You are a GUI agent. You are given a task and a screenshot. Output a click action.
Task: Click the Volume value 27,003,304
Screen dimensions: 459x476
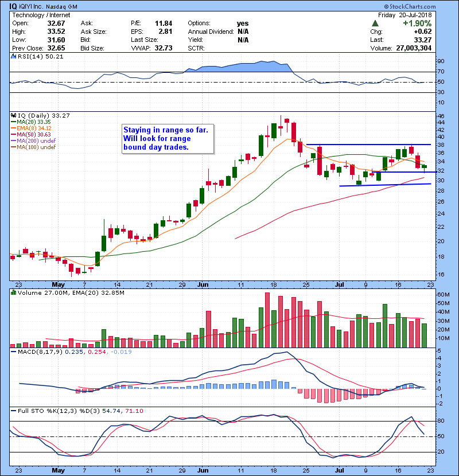[x=414, y=48]
